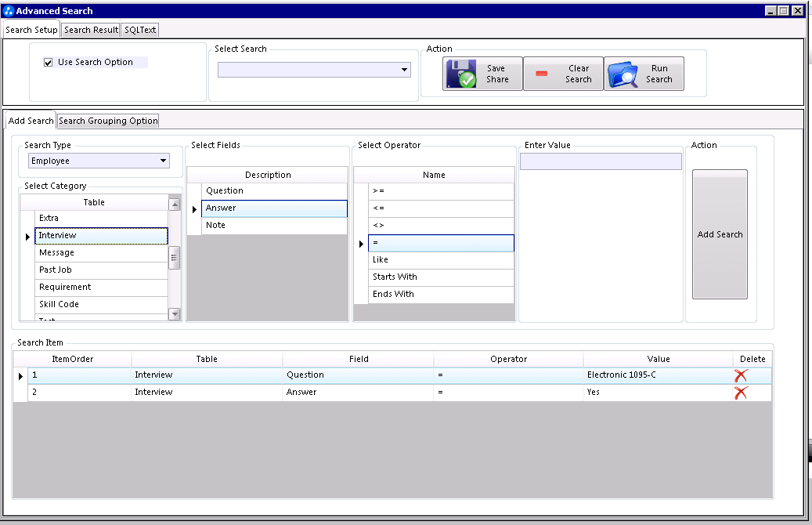Click the Advanced Search window title icon

coord(9,11)
